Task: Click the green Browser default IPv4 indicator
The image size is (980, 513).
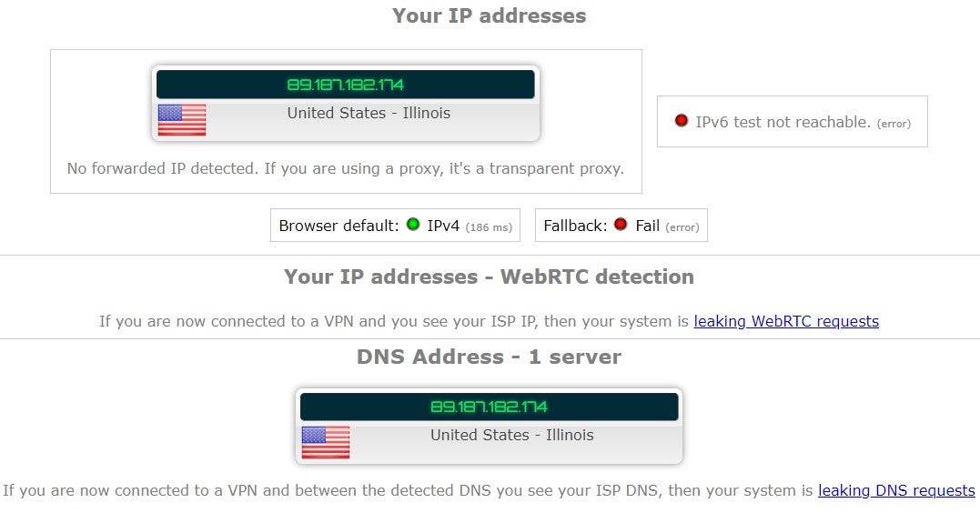Action: click(x=413, y=225)
